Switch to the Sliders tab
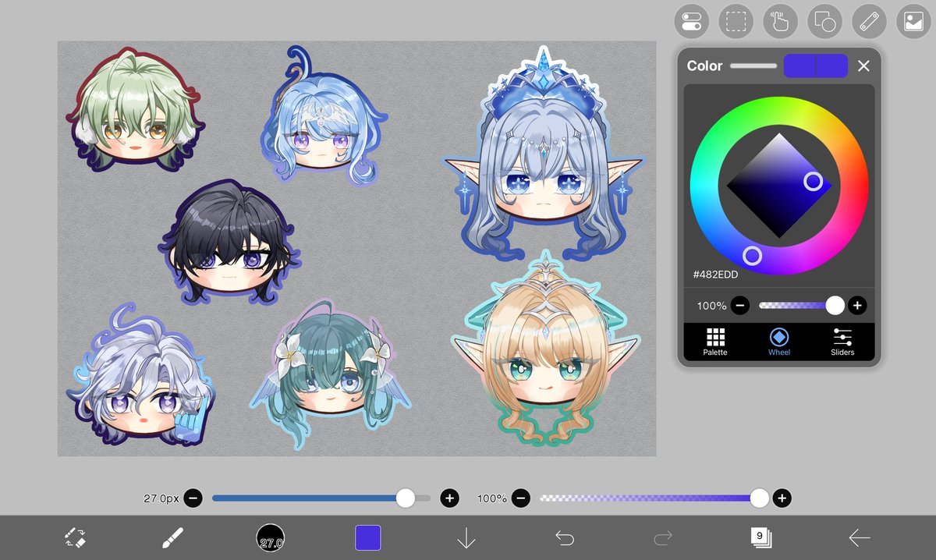 [x=842, y=342]
